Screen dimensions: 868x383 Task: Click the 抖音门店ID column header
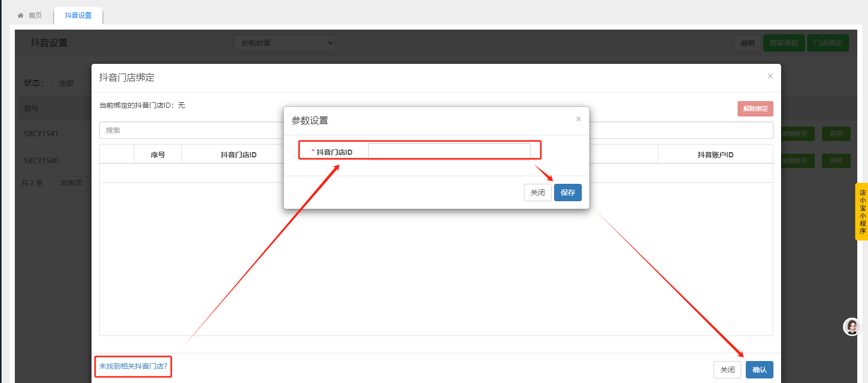tap(238, 155)
